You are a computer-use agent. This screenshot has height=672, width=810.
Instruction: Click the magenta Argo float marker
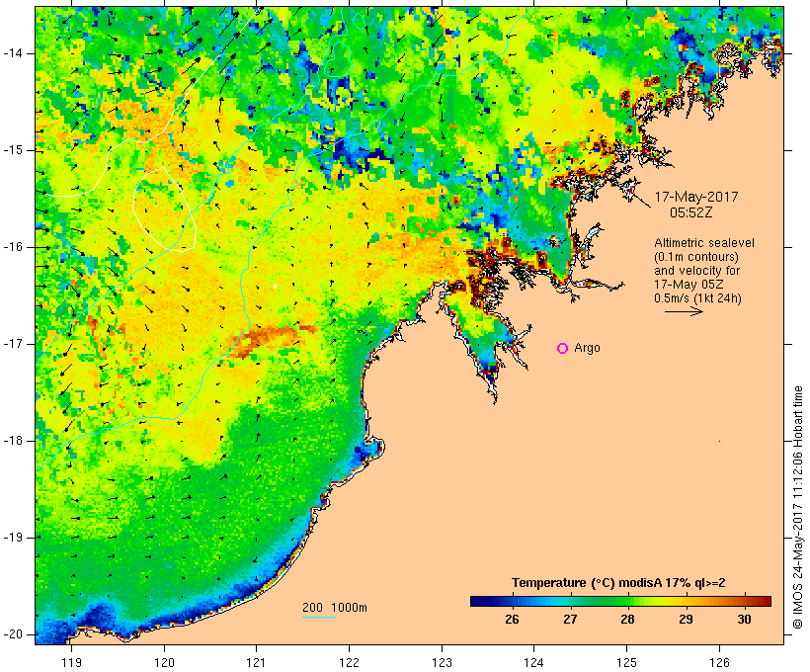[563, 349]
